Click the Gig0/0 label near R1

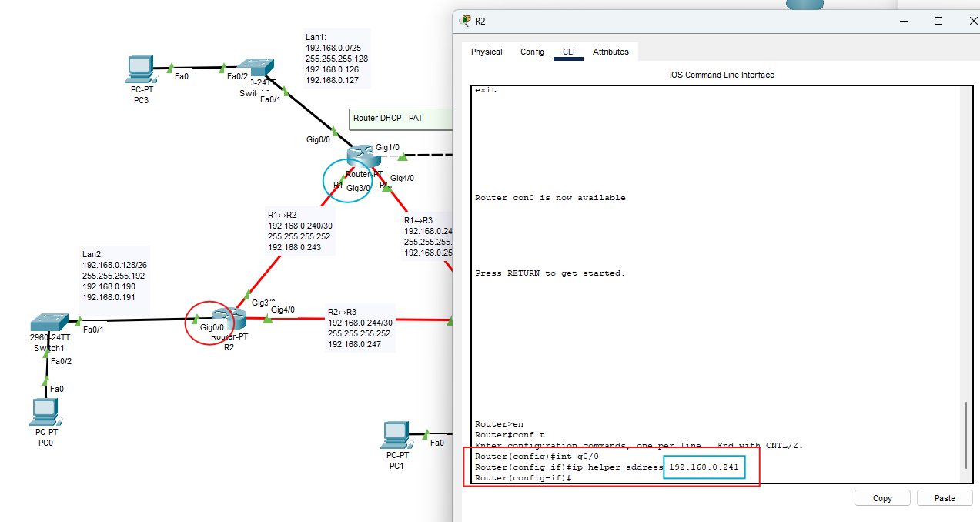318,139
